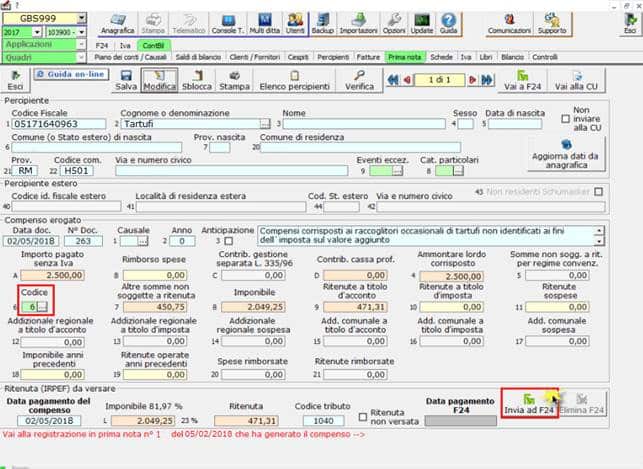Open the Codice lookup button
This screenshot has height=469, width=643.
pyautogui.click(x=42, y=307)
